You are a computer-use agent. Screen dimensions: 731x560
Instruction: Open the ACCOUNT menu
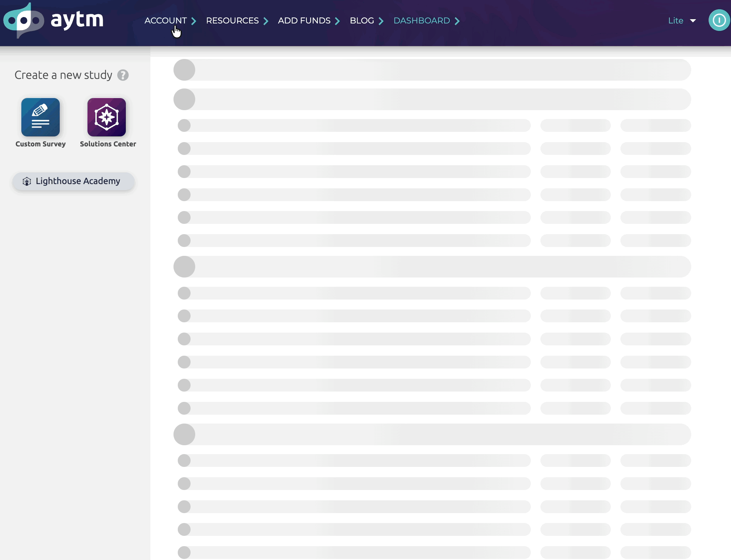point(166,21)
